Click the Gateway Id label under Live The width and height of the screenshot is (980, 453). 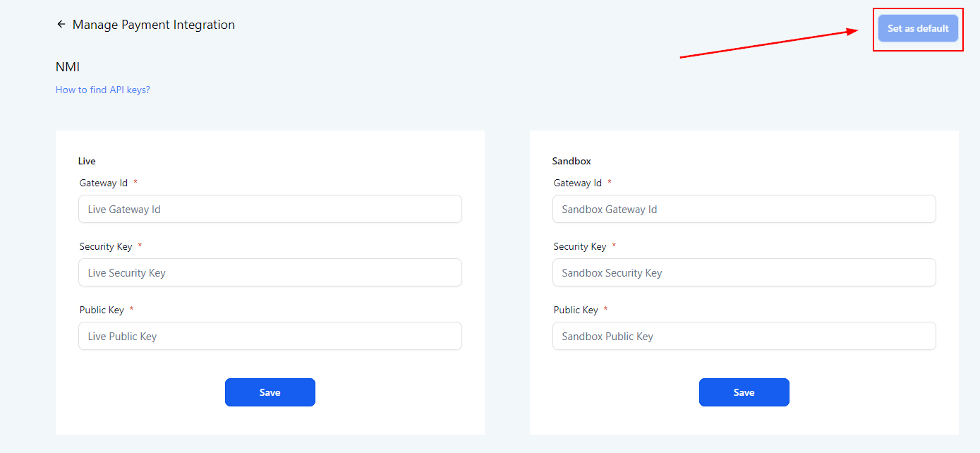coord(104,183)
